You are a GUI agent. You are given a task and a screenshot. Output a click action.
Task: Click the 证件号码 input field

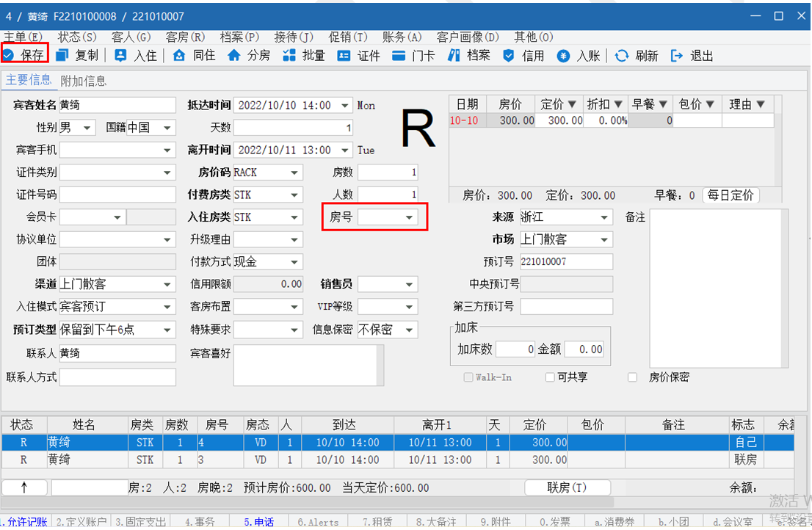tap(117, 195)
